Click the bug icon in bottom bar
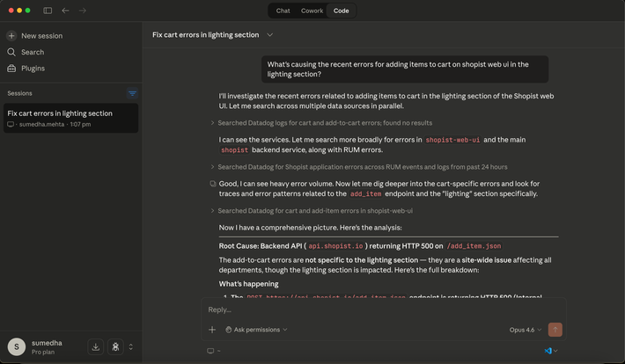 coord(115,346)
